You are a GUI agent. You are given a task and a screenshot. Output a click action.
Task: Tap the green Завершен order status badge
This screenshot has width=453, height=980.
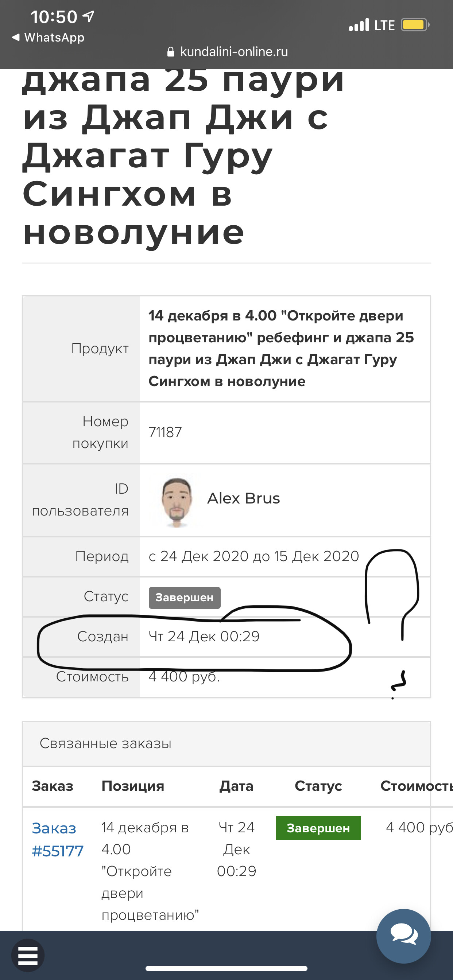tap(318, 828)
